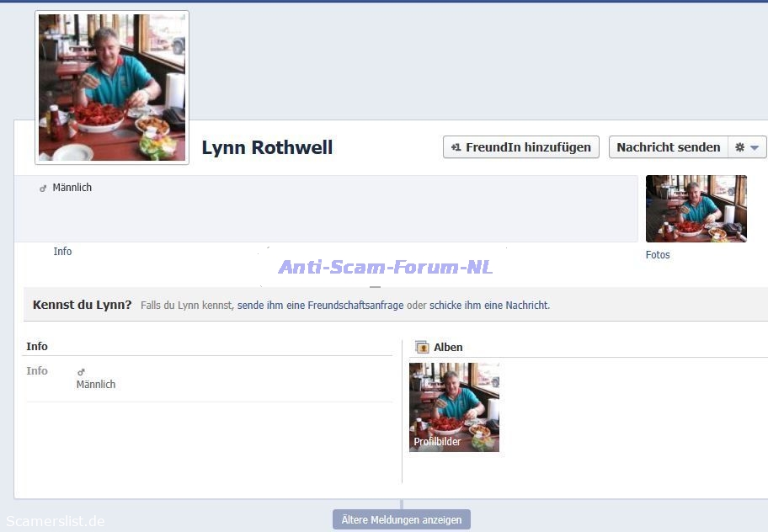Select the bold Info section header

pyautogui.click(x=37, y=347)
